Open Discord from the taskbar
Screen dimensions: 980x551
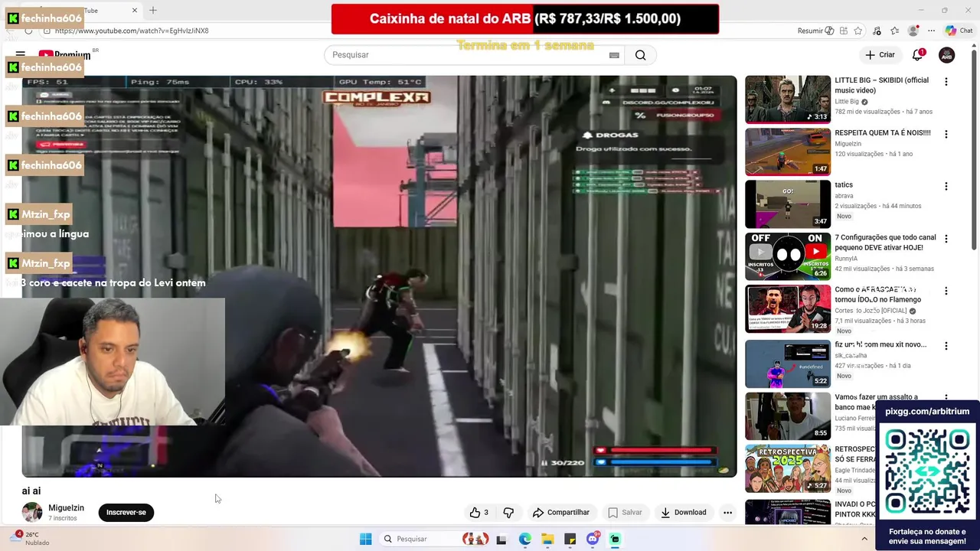click(593, 539)
